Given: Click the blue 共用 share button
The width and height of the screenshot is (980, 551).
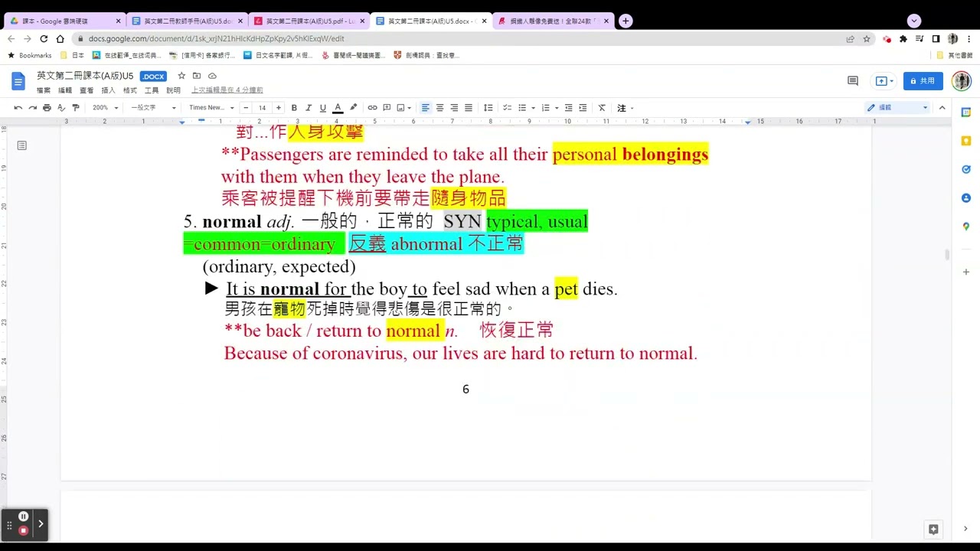Looking at the screenshot, I should click(x=923, y=80).
